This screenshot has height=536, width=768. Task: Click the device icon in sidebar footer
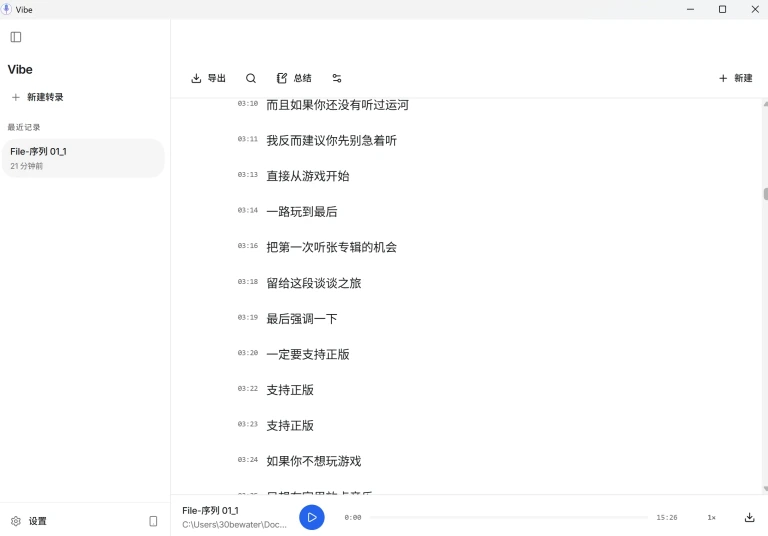point(153,521)
